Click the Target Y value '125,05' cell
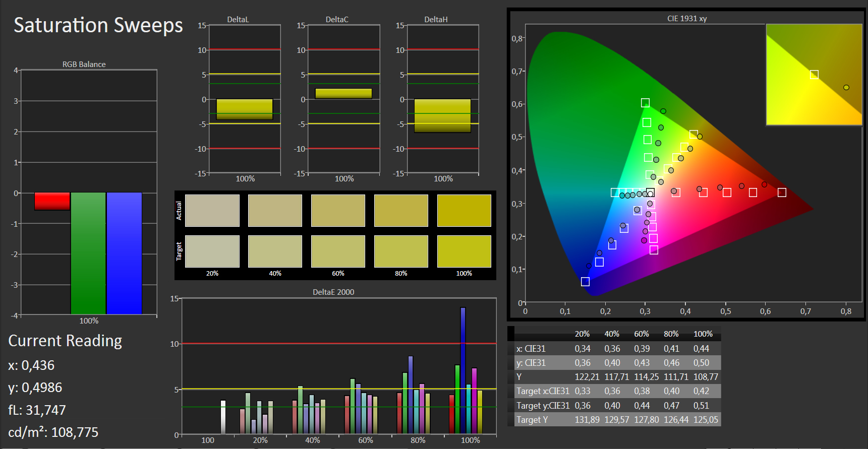Viewport: 868px width, 449px height. [x=706, y=420]
